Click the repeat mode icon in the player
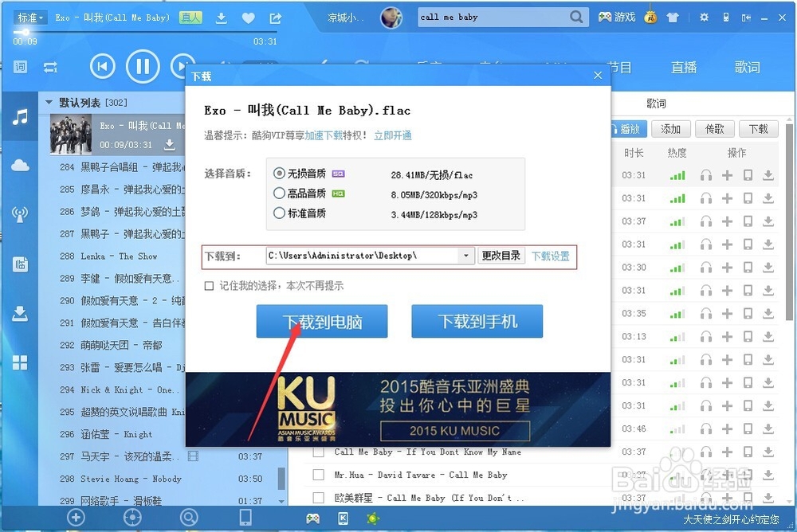The image size is (797, 532). coord(50,67)
